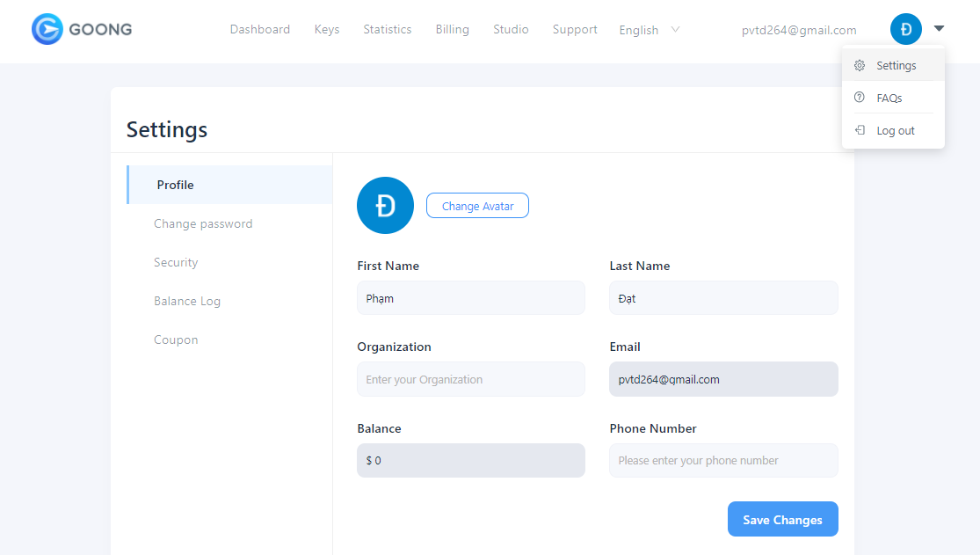Open the Statistics page

tap(388, 30)
